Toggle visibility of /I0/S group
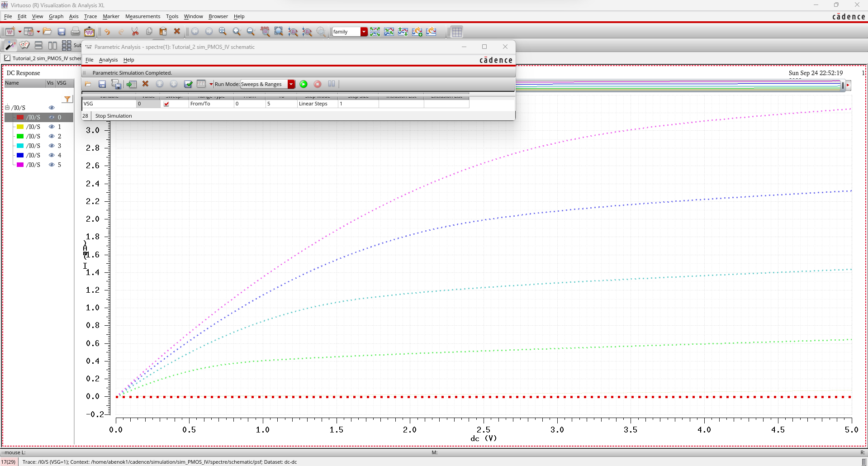The image size is (868, 466). tap(52, 108)
